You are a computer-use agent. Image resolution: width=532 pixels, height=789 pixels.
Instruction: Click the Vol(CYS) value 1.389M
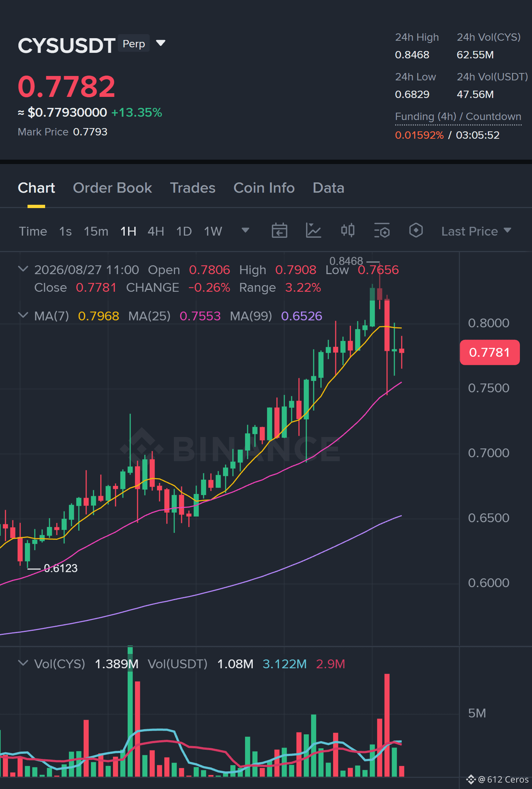pyautogui.click(x=117, y=664)
